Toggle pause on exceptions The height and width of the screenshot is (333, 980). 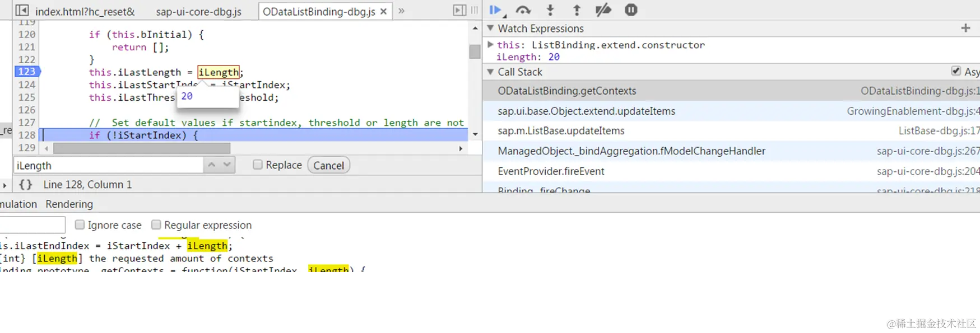coord(631,10)
